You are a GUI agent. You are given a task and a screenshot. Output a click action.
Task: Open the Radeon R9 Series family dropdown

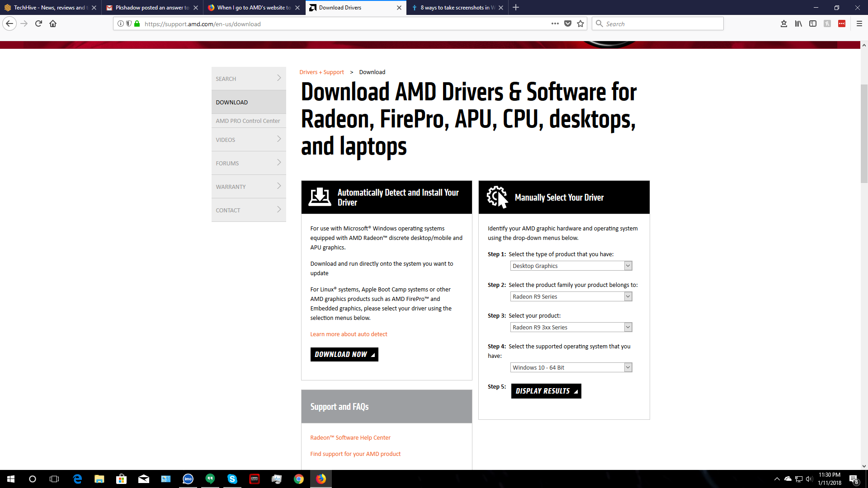point(571,296)
